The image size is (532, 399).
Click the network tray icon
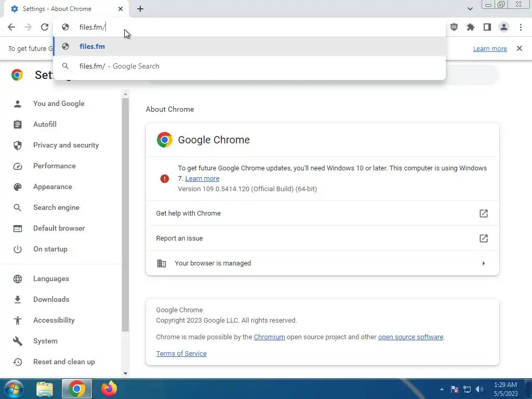tap(467, 389)
